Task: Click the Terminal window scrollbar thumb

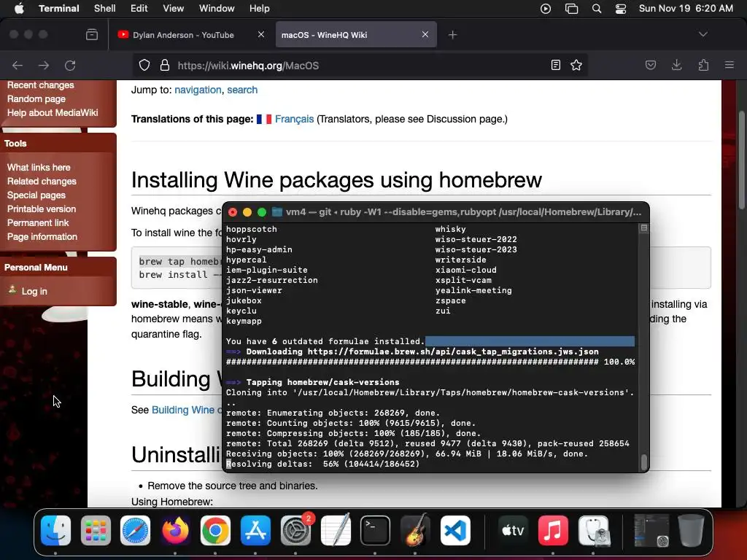Action: tap(644, 462)
